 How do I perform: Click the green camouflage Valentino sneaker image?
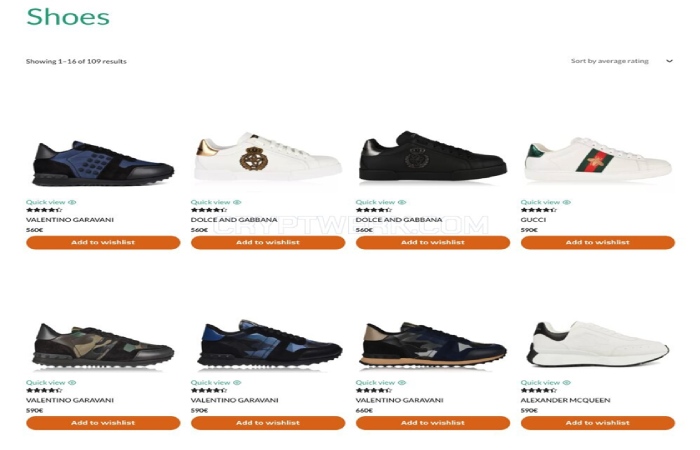(103, 345)
